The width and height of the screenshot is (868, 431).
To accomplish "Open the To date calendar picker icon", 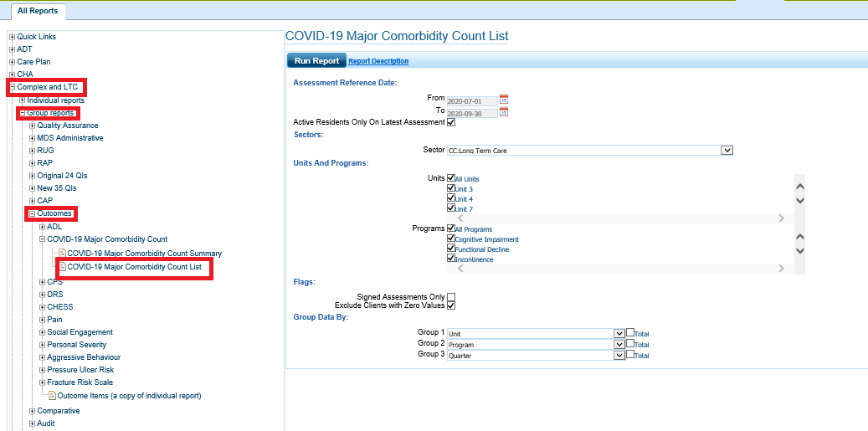I will (504, 112).
